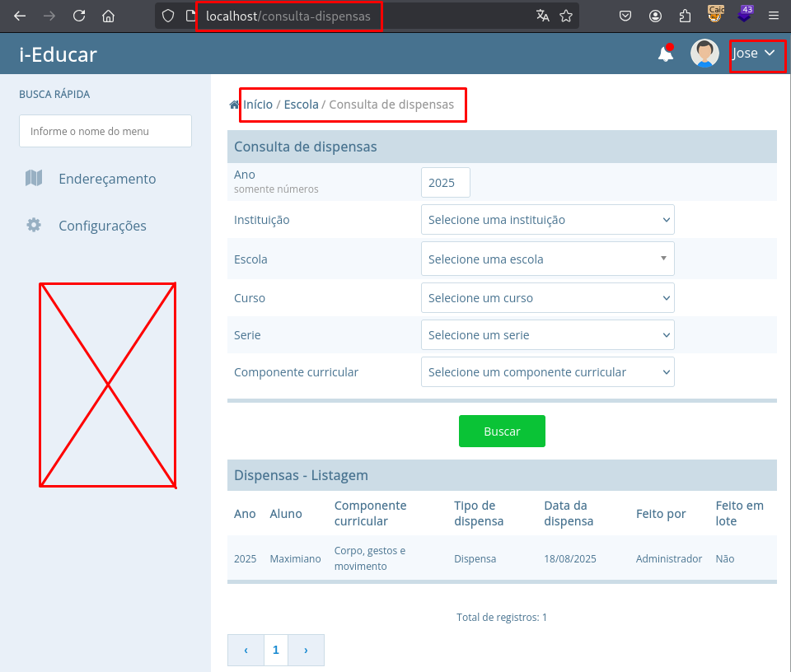Viewport: 791px width, 672px height.
Task: Open the browser extensions puzzle icon
Action: [x=685, y=16]
